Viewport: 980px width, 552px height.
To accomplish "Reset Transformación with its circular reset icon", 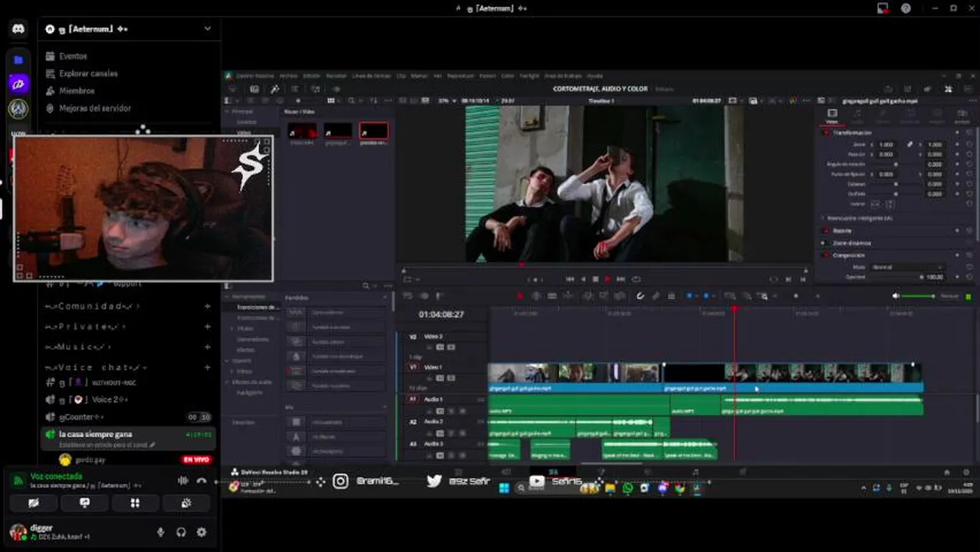I will click(969, 133).
